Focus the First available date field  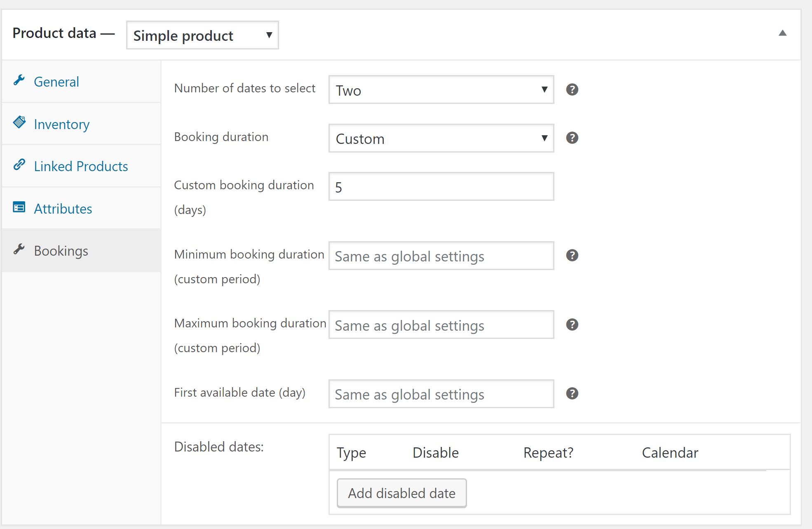pyautogui.click(x=441, y=394)
